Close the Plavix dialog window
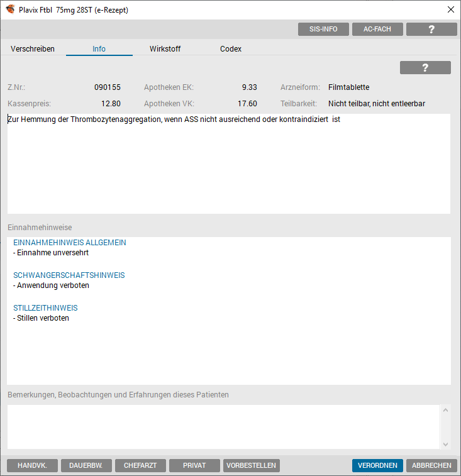The image size is (461, 476). click(x=451, y=9)
